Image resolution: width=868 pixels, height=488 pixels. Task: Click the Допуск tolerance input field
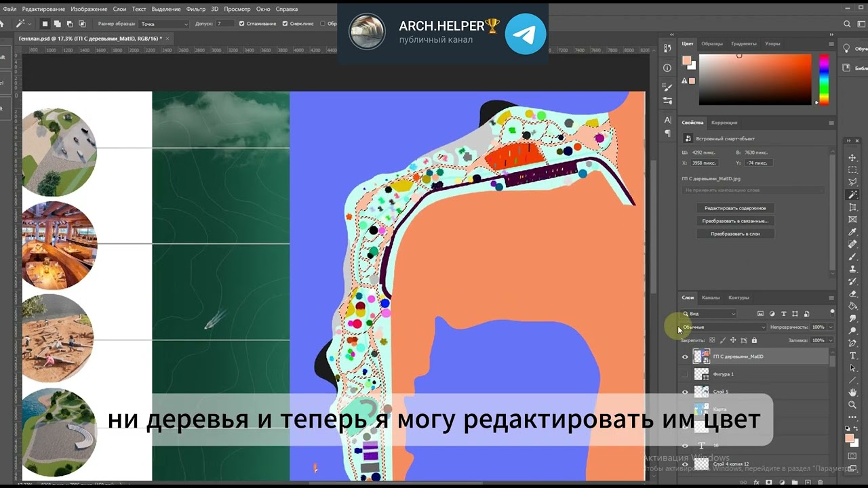(224, 24)
